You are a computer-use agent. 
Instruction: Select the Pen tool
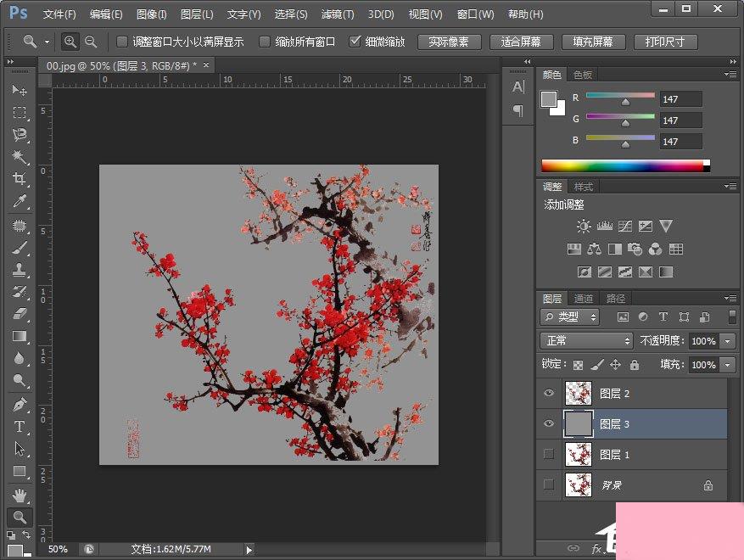[x=20, y=405]
